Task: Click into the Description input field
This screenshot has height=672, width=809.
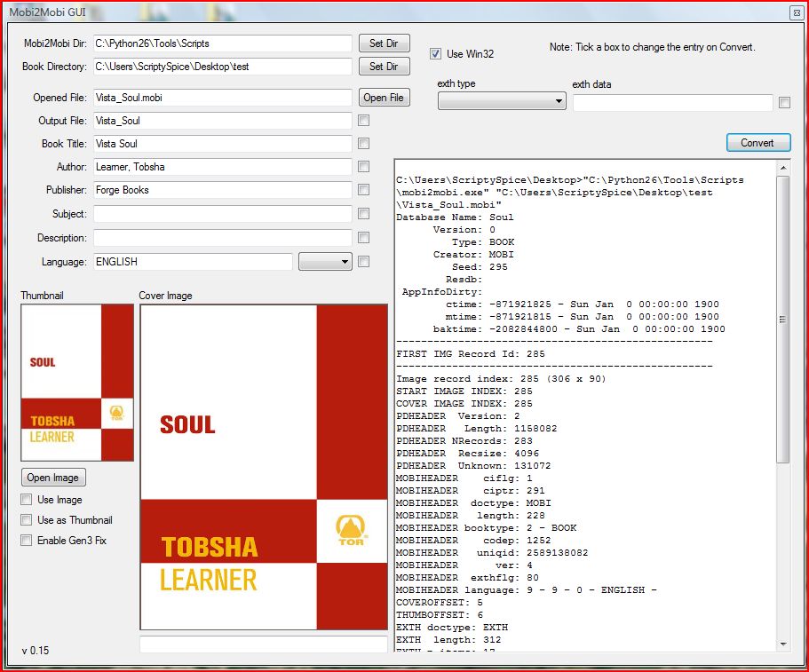Action: tap(222, 238)
